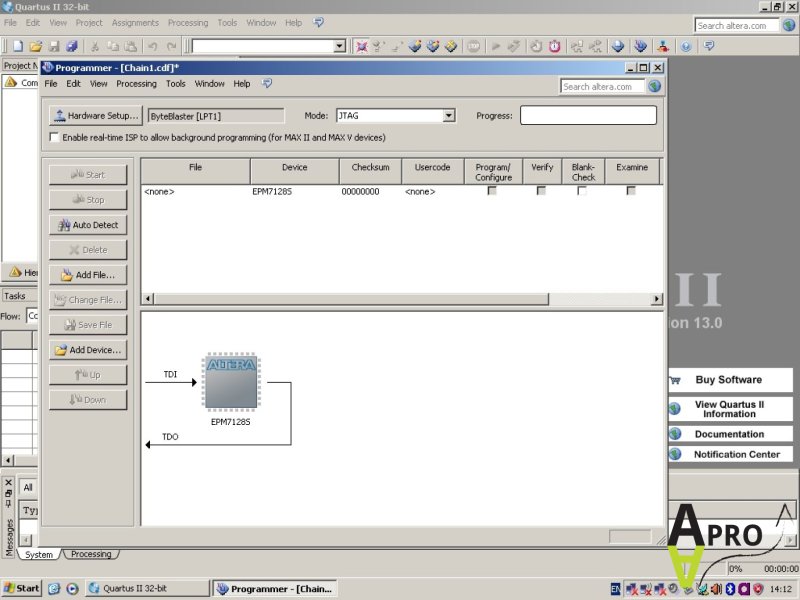Click the Delete button
This screenshot has width=800, height=600.
88,250
